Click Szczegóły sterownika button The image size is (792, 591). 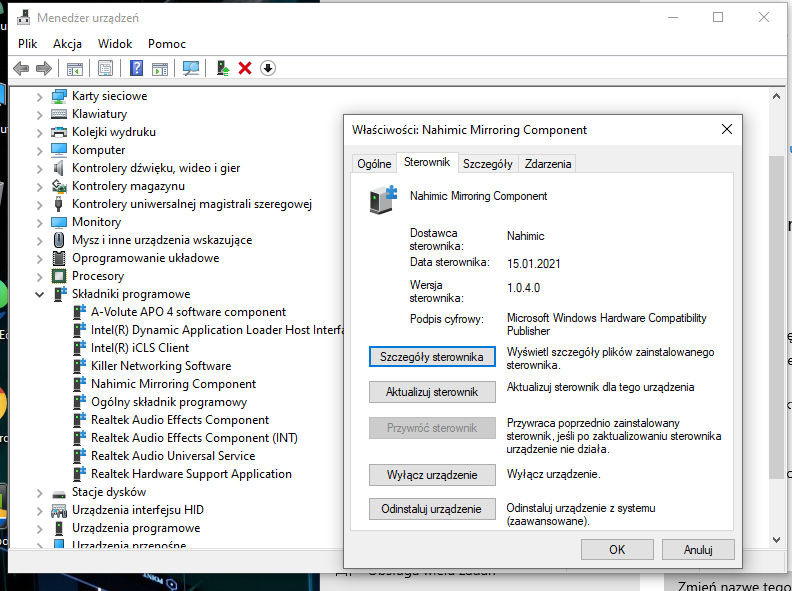[x=432, y=357]
